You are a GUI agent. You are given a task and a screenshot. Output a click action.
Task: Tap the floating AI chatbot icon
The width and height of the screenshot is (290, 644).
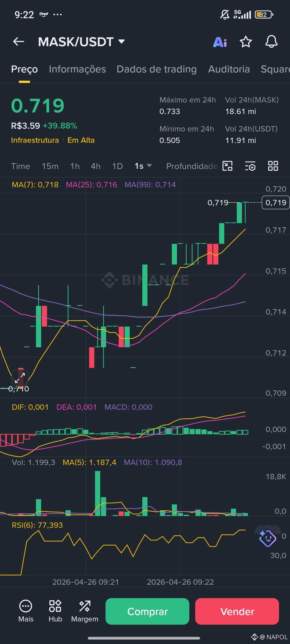(x=267, y=538)
